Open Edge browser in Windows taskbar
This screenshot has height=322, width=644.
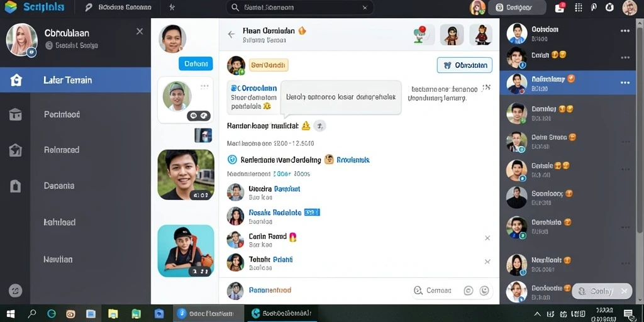coord(52,314)
